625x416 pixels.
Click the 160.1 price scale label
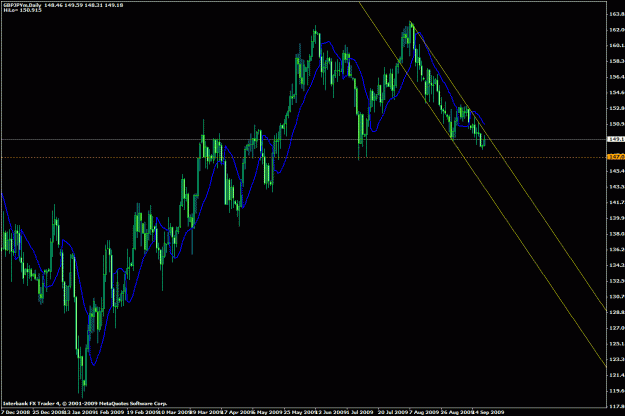point(617,45)
